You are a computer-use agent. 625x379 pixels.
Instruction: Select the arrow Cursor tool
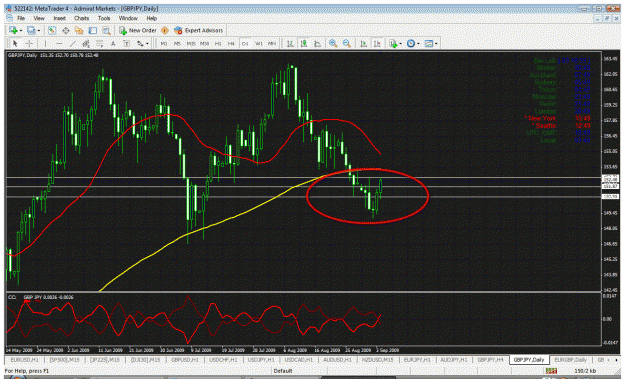(15, 43)
